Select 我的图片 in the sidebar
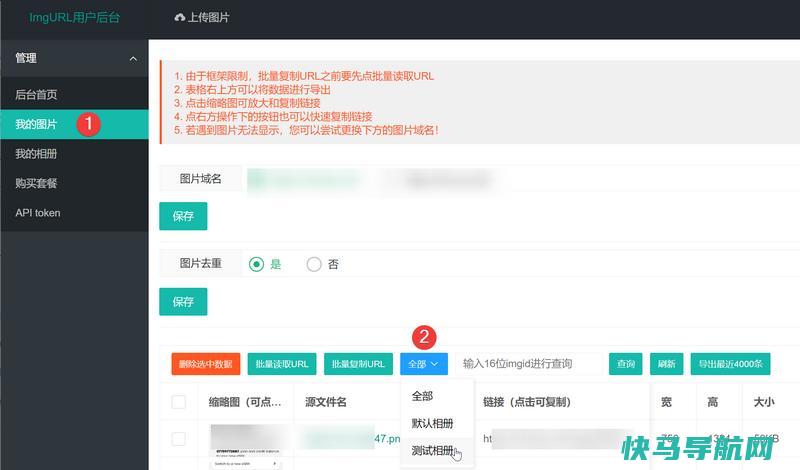 (74, 124)
